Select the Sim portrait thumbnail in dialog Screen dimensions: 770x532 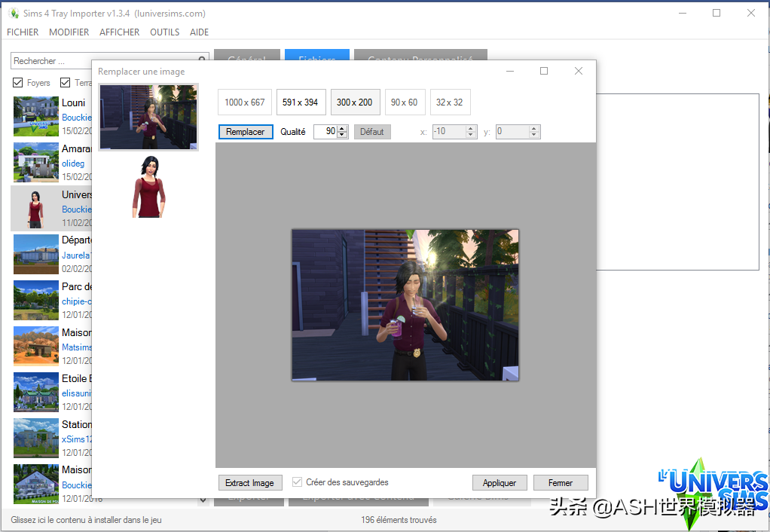(149, 187)
